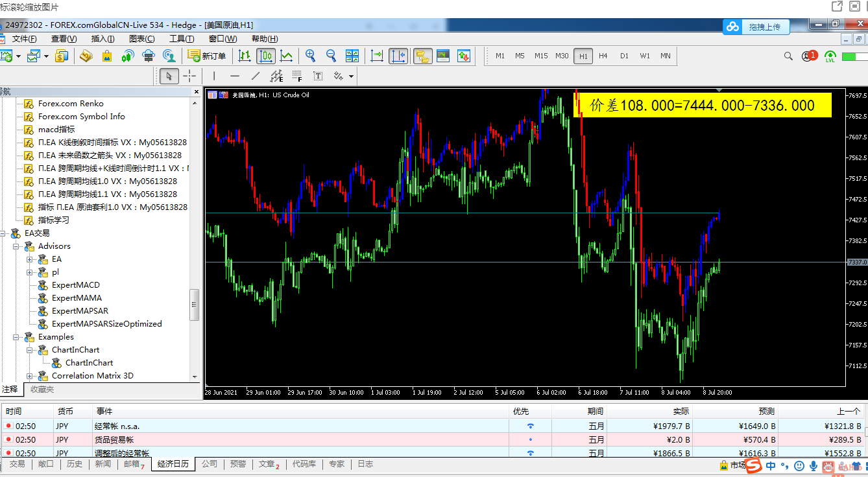The image size is (868, 477).
Task: Open the 新闻 tab in toolbox
Action: tap(103, 464)
